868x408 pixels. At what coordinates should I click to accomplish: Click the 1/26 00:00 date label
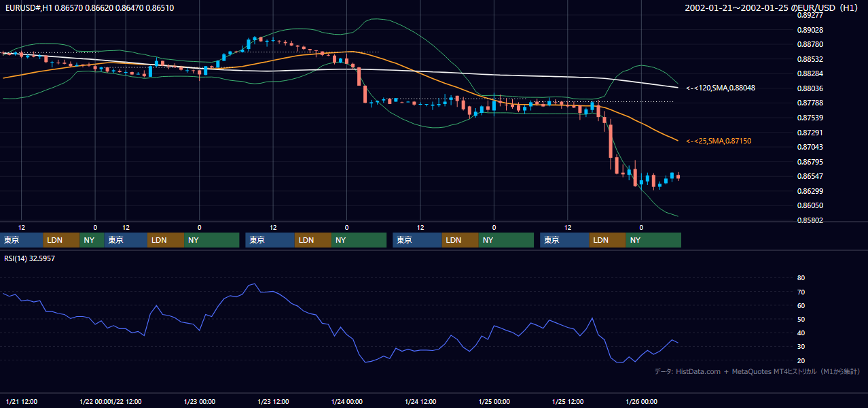click(641, 402)
